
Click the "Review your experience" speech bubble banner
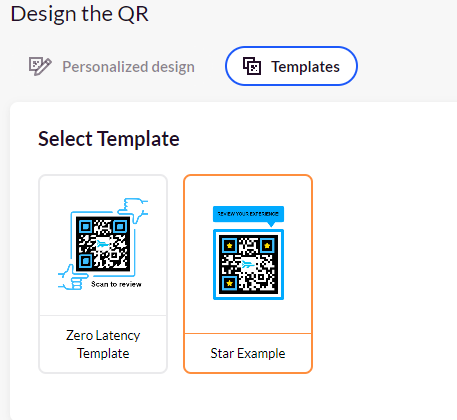pos(248,214)
